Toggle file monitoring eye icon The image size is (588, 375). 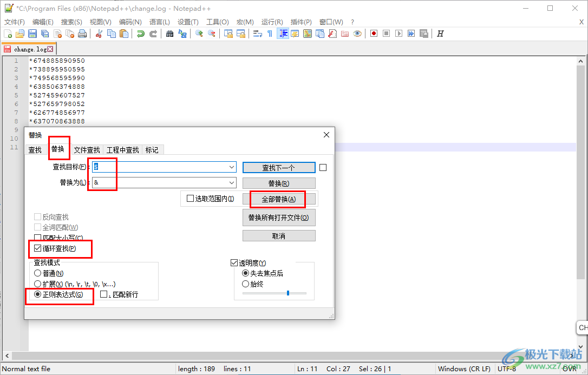(357, 34)
